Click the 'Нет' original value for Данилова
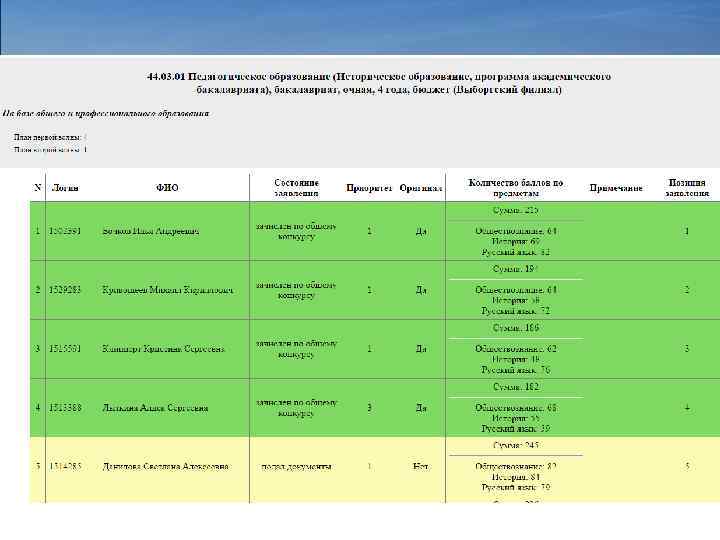720x540 pixels. click(421, 467)
